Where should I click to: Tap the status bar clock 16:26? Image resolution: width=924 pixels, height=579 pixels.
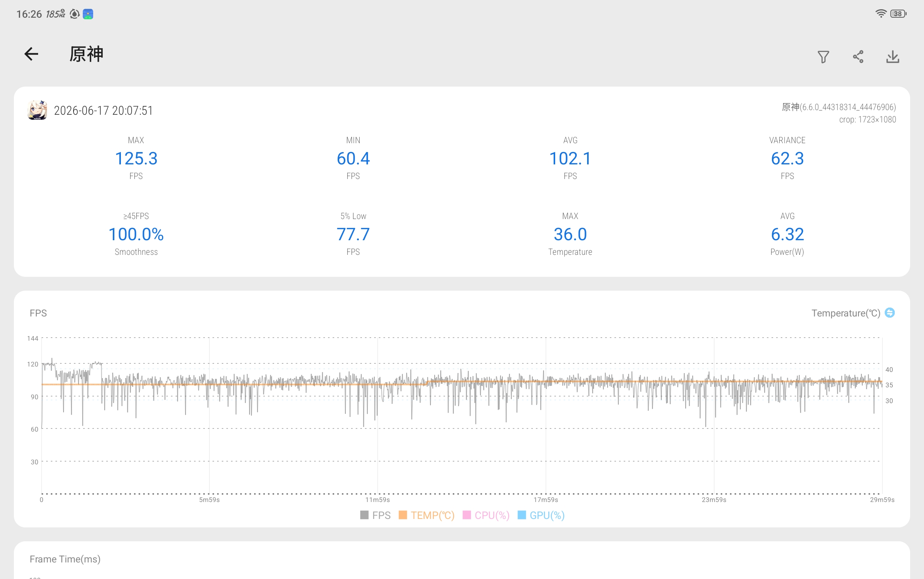(x=29, y=14)
